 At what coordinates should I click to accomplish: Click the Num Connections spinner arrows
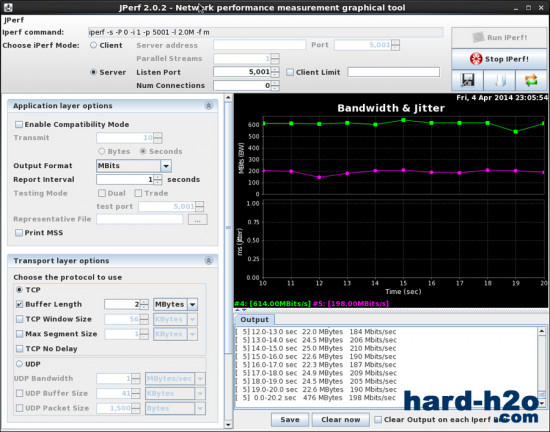tap(275, 85)
